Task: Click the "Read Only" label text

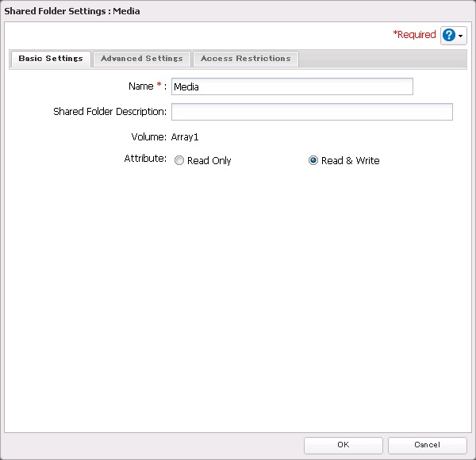Action: pyautogui.click(x=209, y=161)
